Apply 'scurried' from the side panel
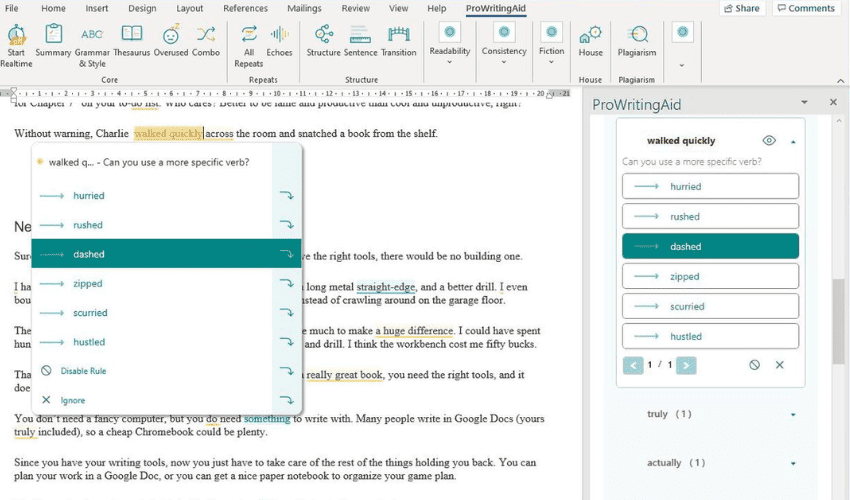 (x=710, y=306)
